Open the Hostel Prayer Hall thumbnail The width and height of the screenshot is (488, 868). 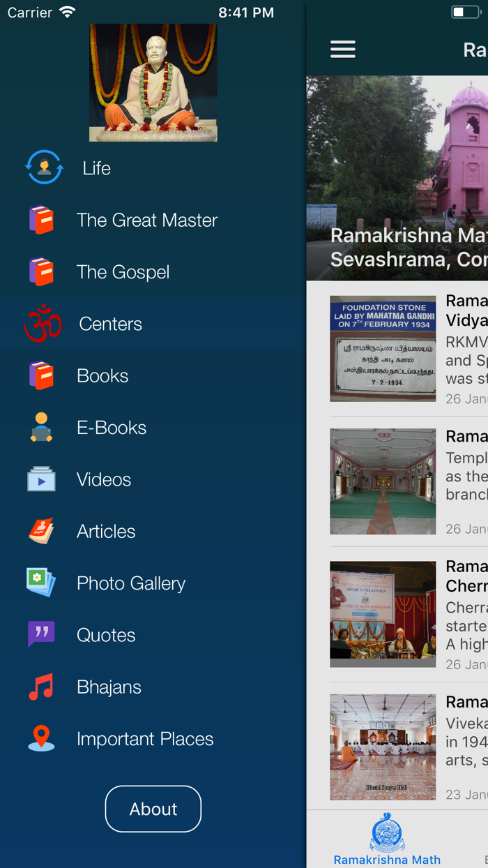click(383, 747)
